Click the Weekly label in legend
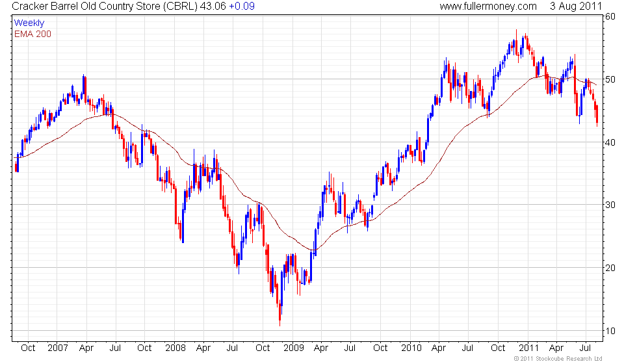 tap(29, 23)
